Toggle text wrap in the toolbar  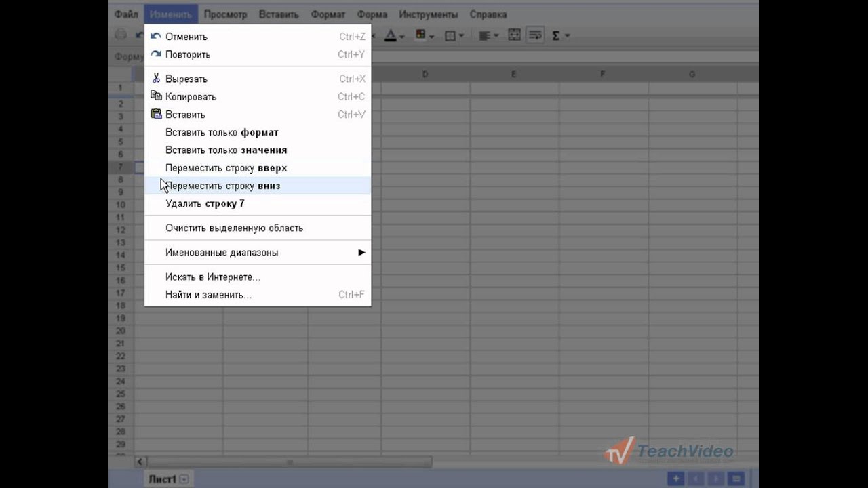click(535, 35)
